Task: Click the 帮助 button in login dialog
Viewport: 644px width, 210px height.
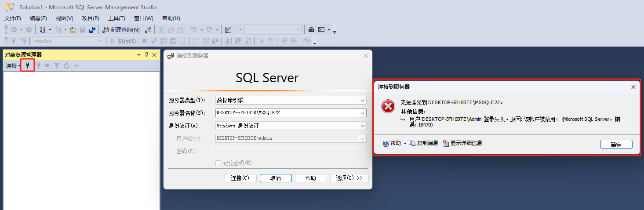Action: pyautogui.click(x=311, y=178)
